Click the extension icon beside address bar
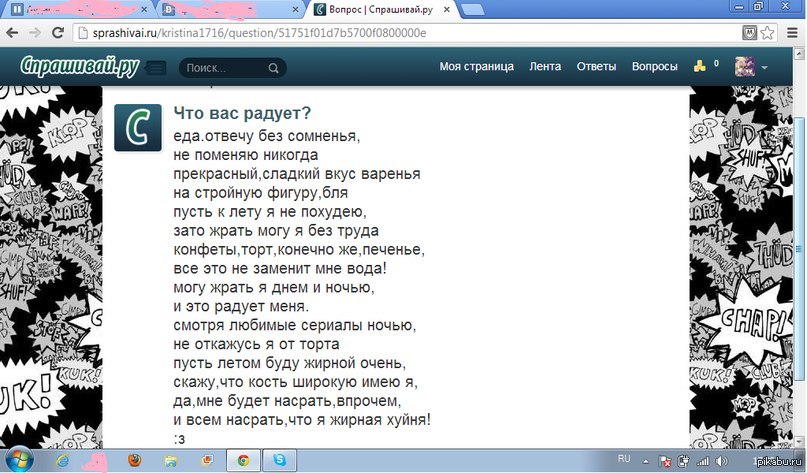807x473 pixels. pyautogui.click(x=748, y=33)
